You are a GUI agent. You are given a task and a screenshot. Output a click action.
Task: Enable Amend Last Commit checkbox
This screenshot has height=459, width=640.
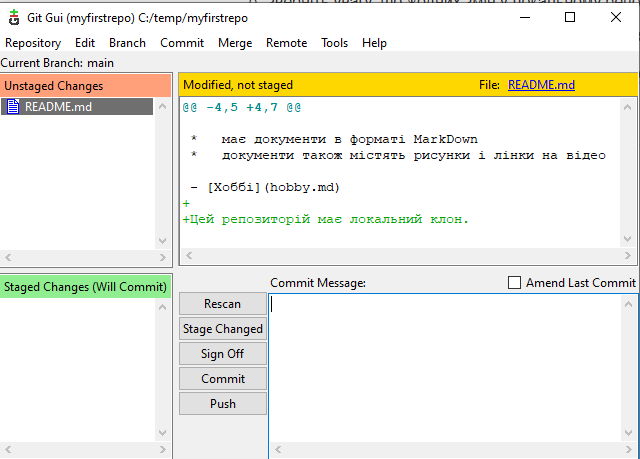[x=515, y=283]
